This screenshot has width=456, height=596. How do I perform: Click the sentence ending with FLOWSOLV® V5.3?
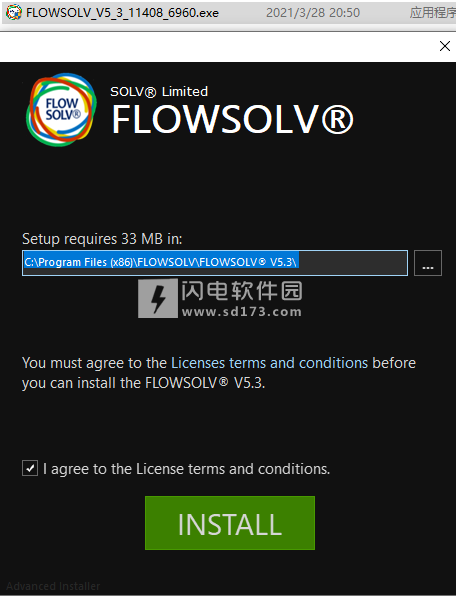[x=218, y=373]
